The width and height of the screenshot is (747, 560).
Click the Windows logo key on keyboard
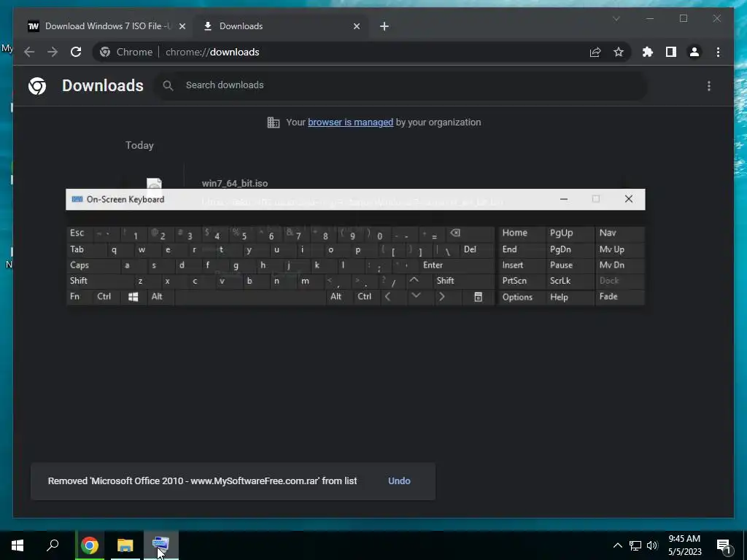133,297
